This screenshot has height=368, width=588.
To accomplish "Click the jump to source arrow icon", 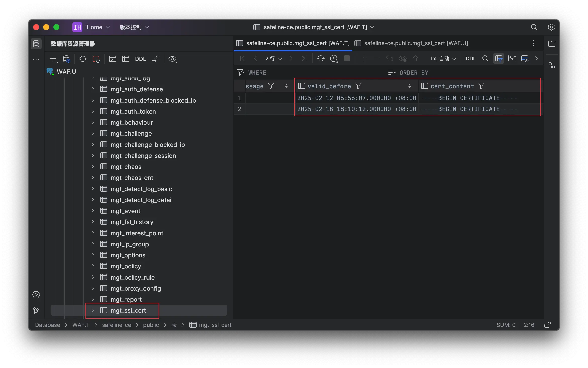I will coord(156,59).
